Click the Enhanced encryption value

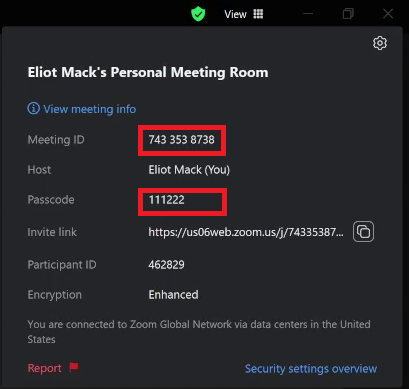[173, 295]
